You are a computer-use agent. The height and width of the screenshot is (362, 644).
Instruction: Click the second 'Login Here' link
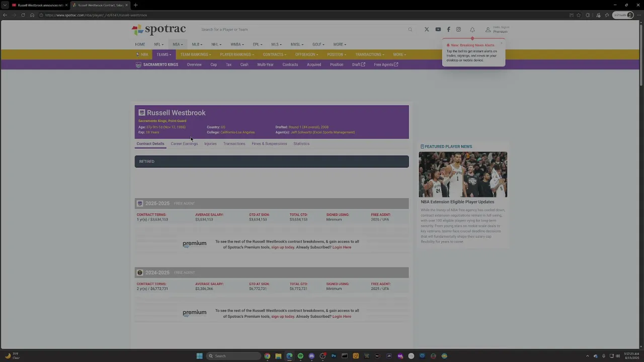[342, 317]
